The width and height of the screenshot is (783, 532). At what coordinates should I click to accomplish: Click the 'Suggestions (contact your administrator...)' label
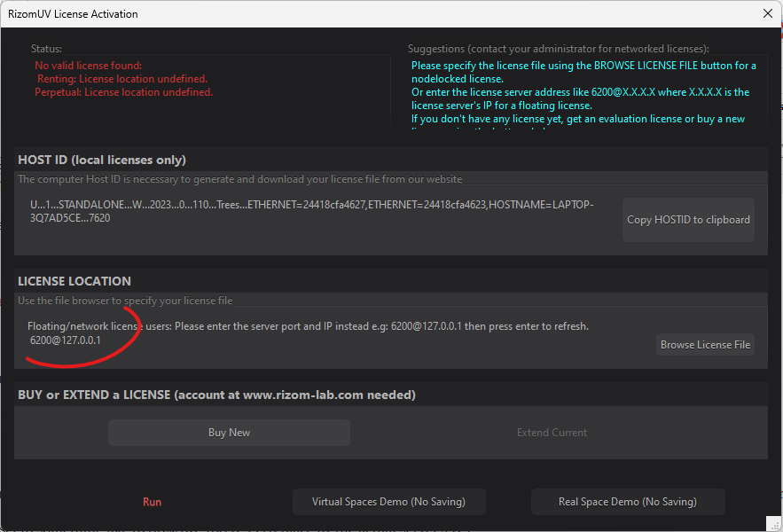coord(559,49)
